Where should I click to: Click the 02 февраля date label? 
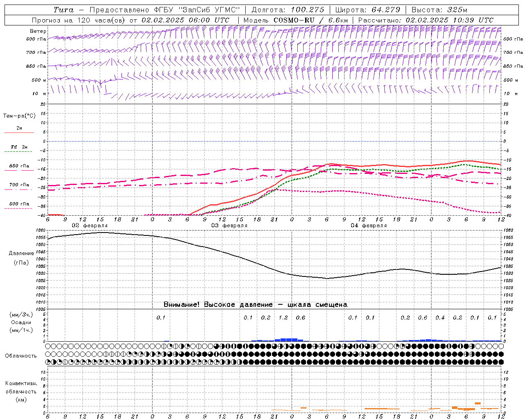pos(90,226)
